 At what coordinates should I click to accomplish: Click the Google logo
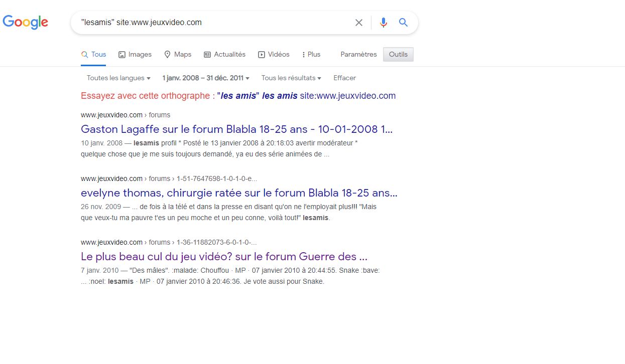tap(26, 22)
